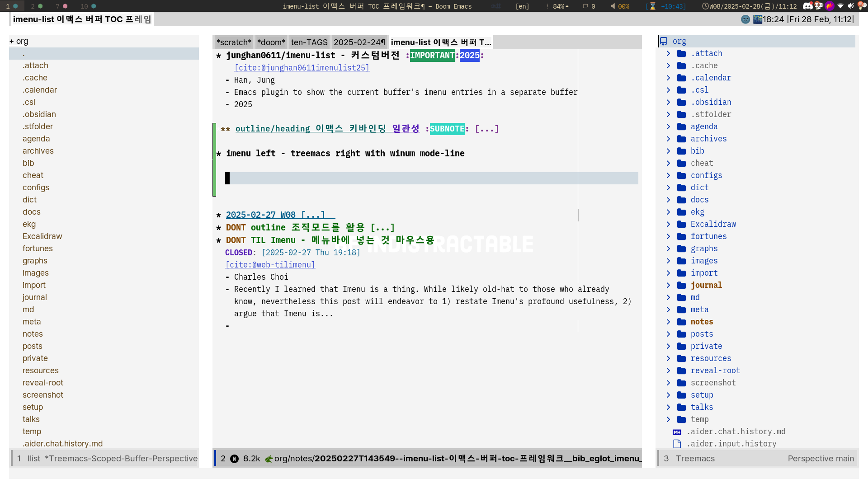
Task: Click the images folder icon in Treemacs
Action: tap(681, 261)
